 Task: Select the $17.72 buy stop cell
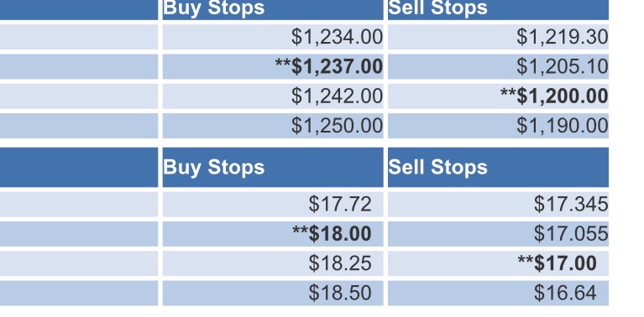click(273, 205)
